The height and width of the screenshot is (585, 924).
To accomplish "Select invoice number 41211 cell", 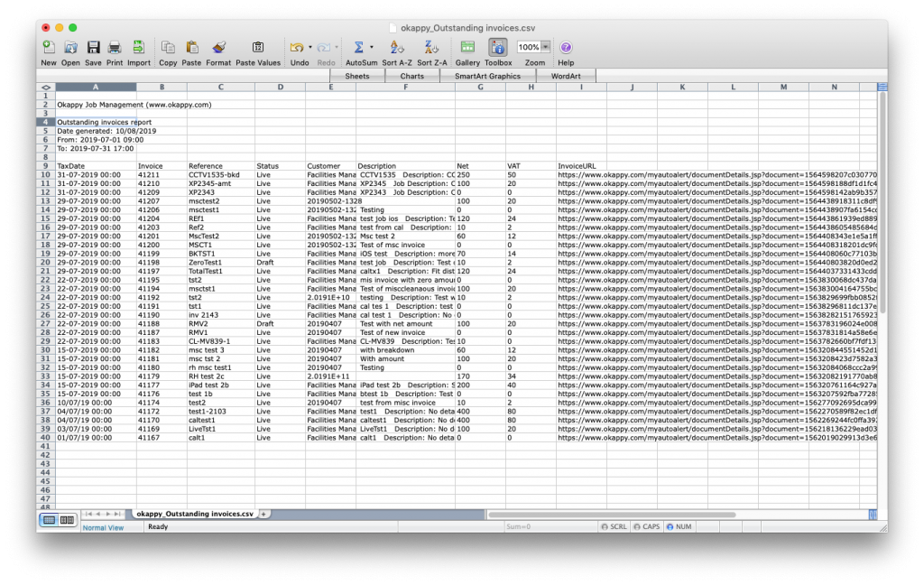I will (x=162, y=175).
